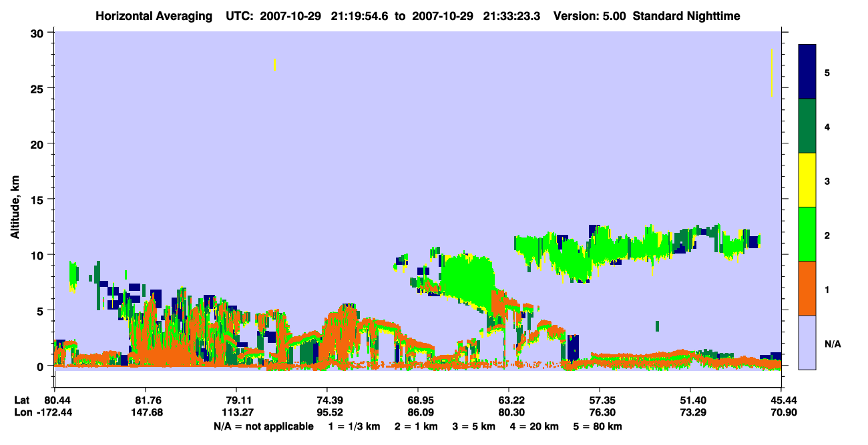The width and height of the screenshot is (868, 445).
Task: Click legend text '1 = 1/3 km'
Action: click(353, 426)
